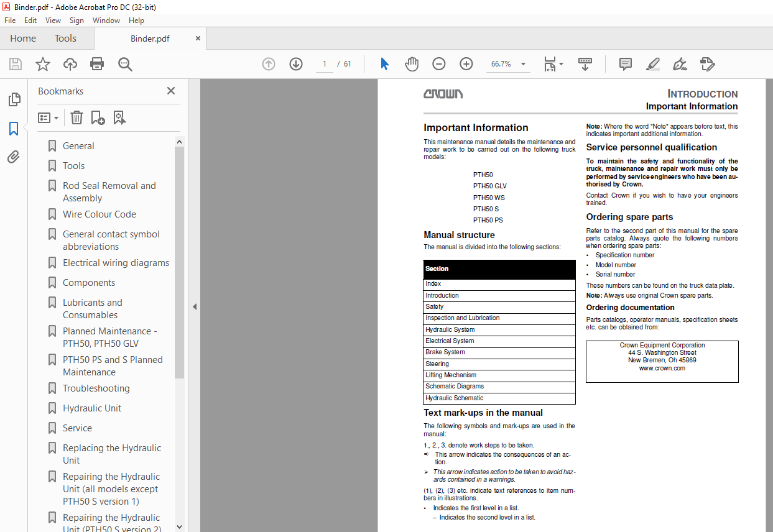Click the upload to cloud icon

tap(70, 64)
